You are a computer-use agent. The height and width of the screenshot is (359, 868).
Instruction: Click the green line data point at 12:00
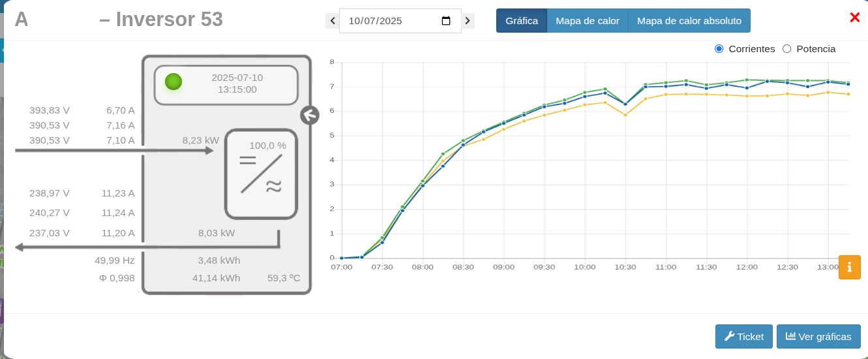[x=747, y=80]
